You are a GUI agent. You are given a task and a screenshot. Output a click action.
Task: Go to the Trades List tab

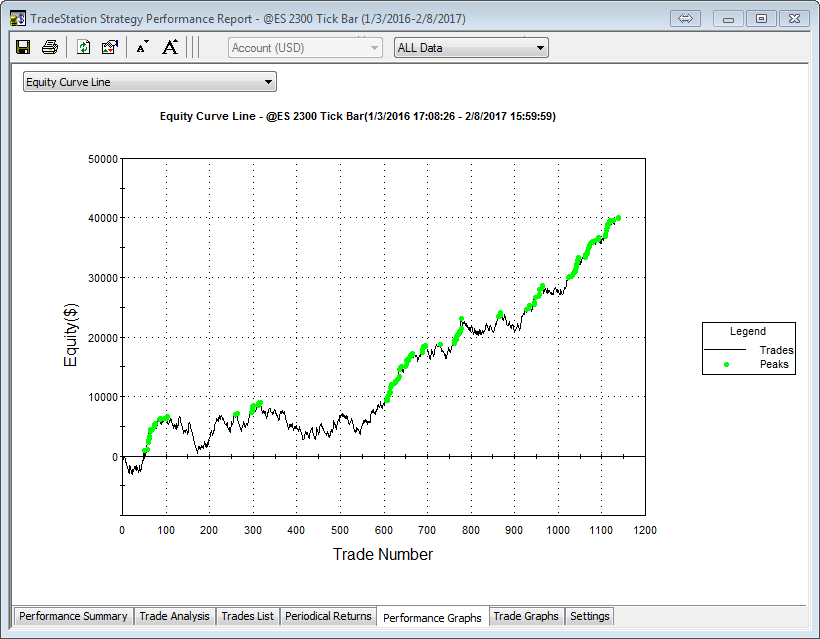coord(247,616)
